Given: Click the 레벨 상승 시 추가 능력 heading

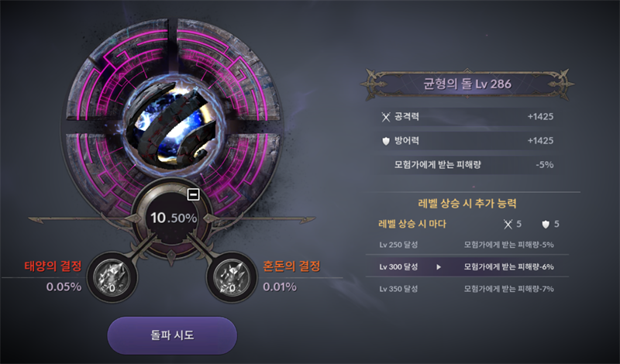Looking at the screenshot, I should click(x=467, y=204).
